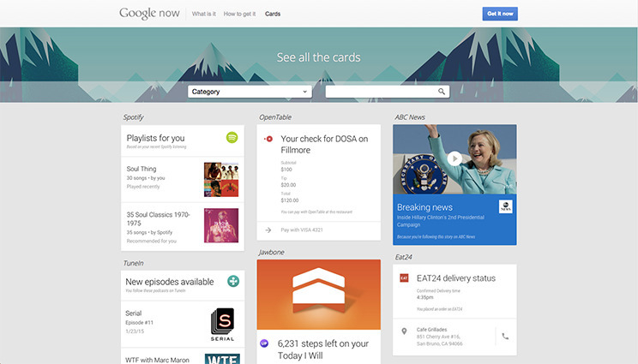Call Cafe Grillades via phone icon
This screenshot has width=638, height=364.
point(505,337)
